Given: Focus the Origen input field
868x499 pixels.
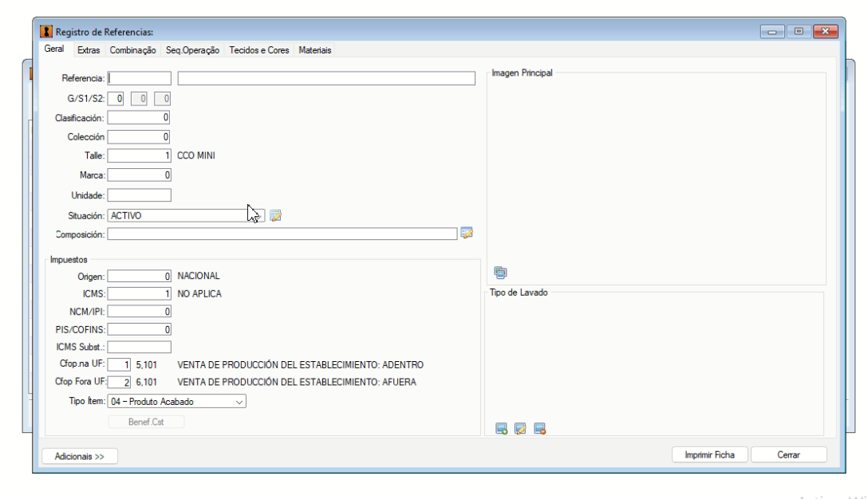Looking at the screenshot, I should [140, 276].
